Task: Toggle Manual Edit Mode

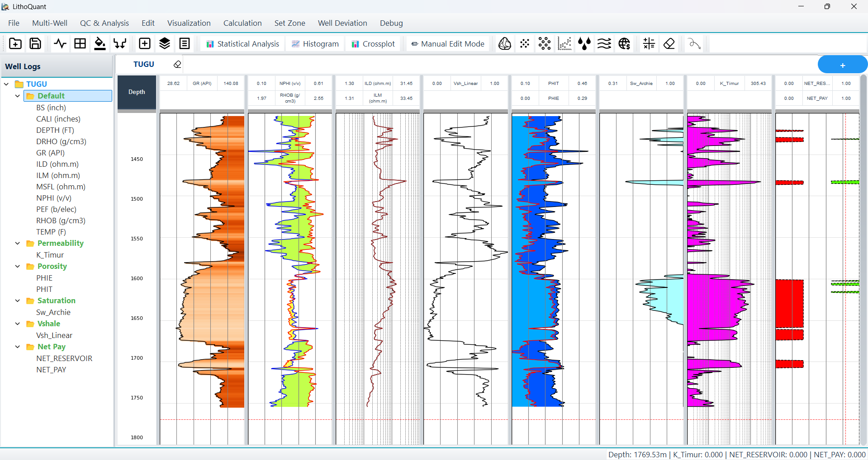Action: pos(448,44)
